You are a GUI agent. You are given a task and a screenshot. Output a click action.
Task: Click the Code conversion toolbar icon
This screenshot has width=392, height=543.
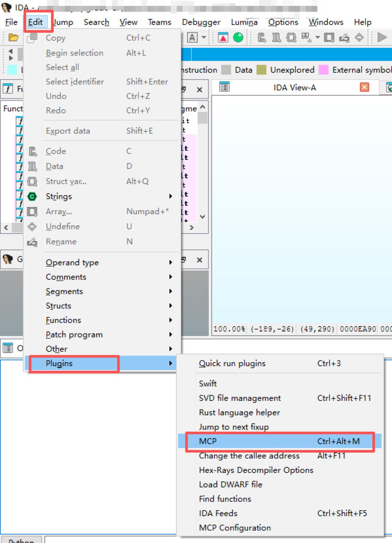262,37
